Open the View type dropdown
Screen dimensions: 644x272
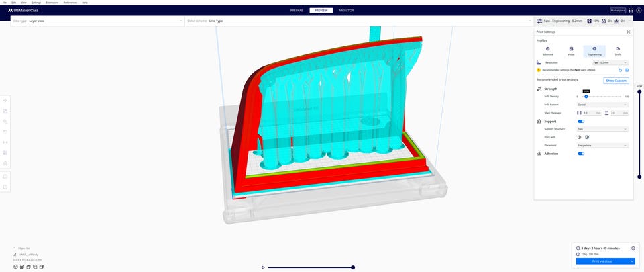click(97, 21)
